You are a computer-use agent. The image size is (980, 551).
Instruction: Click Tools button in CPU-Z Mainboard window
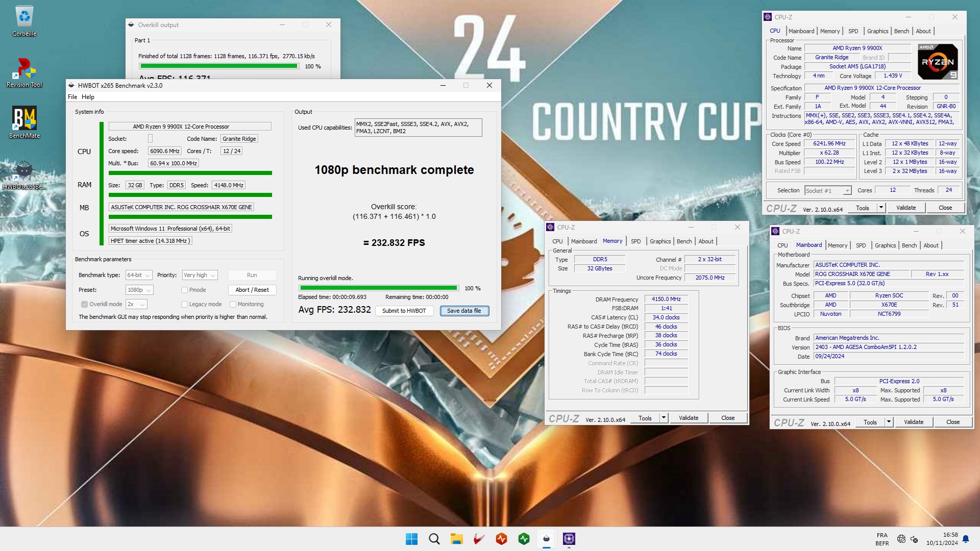tap(870, 422)
